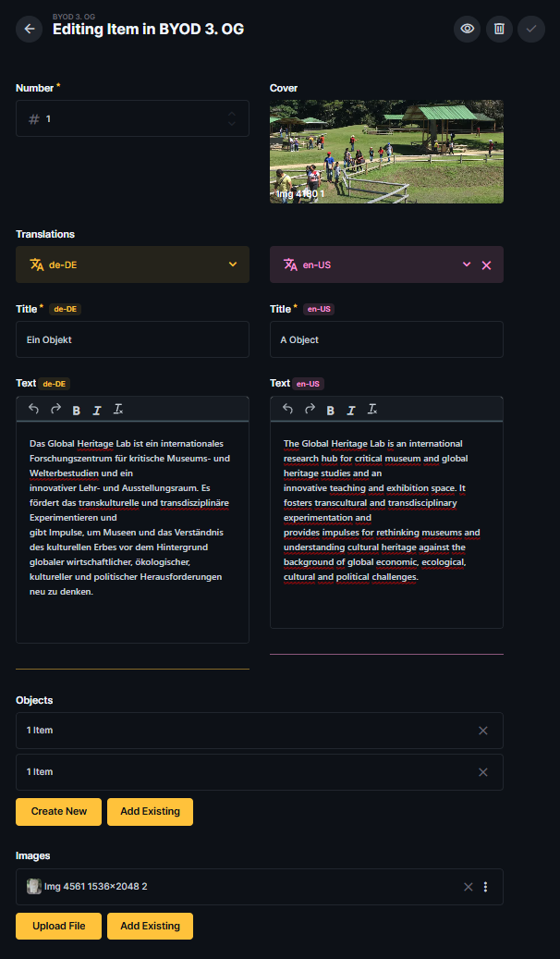The image size is (560, 959).
Task: Toggle bold in de-DE text editor
Action: [x=77, y=410]
